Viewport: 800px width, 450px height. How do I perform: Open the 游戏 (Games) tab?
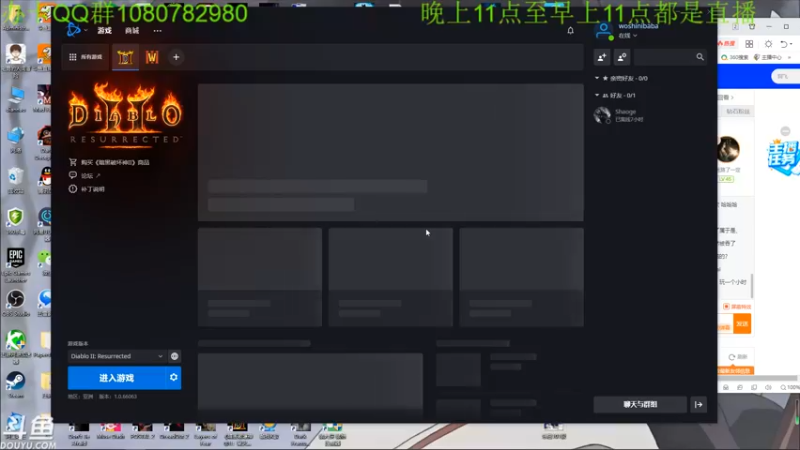(x=105, y=31)
